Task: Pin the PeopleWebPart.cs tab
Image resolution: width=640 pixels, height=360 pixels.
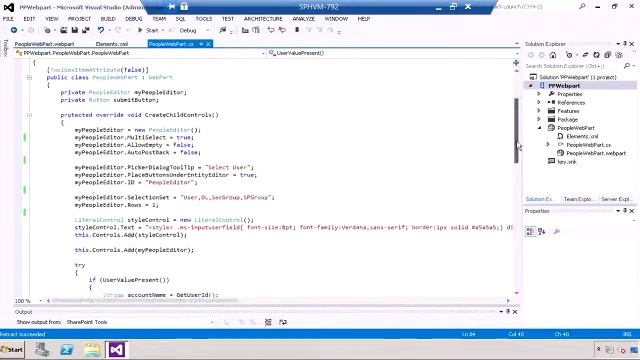Action: point(201,44)
